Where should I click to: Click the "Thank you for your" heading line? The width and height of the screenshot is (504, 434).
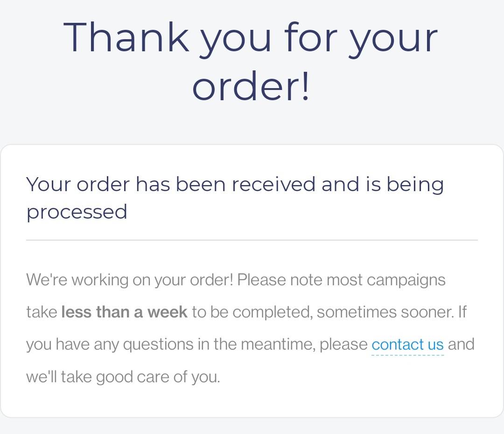tap(251, 37)
